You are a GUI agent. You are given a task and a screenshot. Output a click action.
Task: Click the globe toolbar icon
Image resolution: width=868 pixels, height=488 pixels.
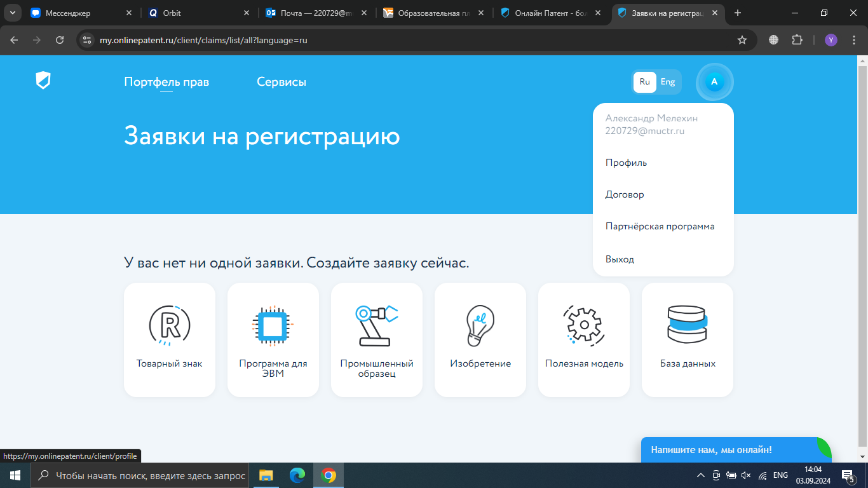coord(773,40)
